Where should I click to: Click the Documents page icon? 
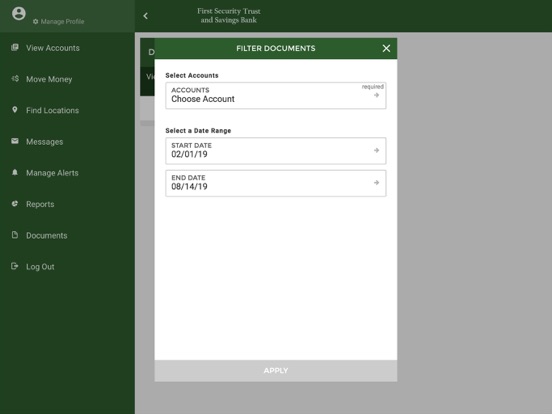tap(15, 235)
